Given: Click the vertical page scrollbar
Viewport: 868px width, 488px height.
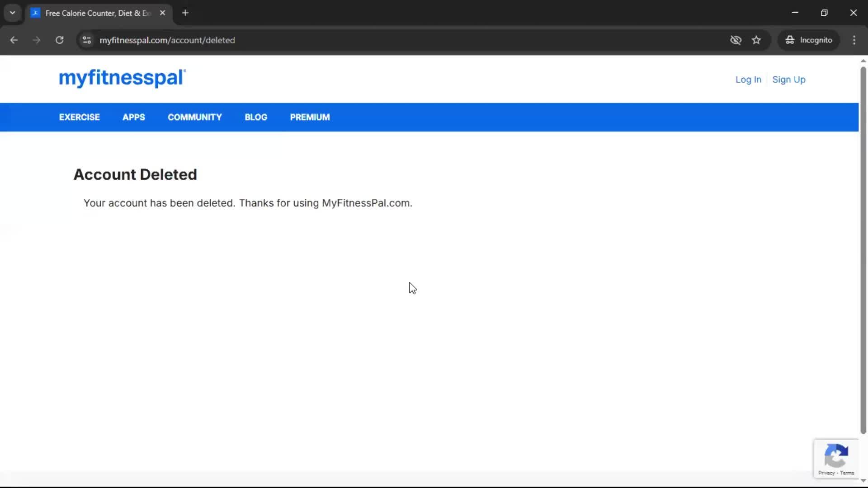Looking at the screenshot, I should 863,251.
